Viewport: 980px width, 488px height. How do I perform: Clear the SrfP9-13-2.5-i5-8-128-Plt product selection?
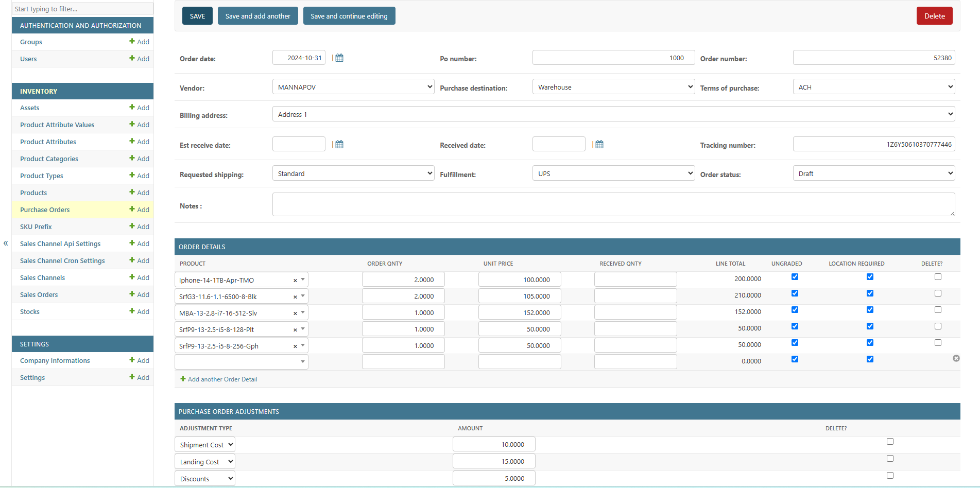point(295,330)
